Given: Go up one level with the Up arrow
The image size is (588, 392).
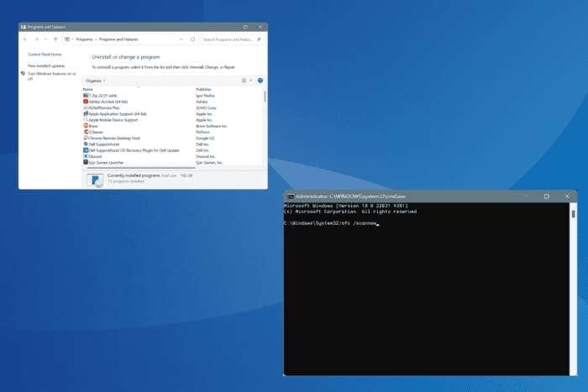Looking at the screenshot, I should click(55, 39).
